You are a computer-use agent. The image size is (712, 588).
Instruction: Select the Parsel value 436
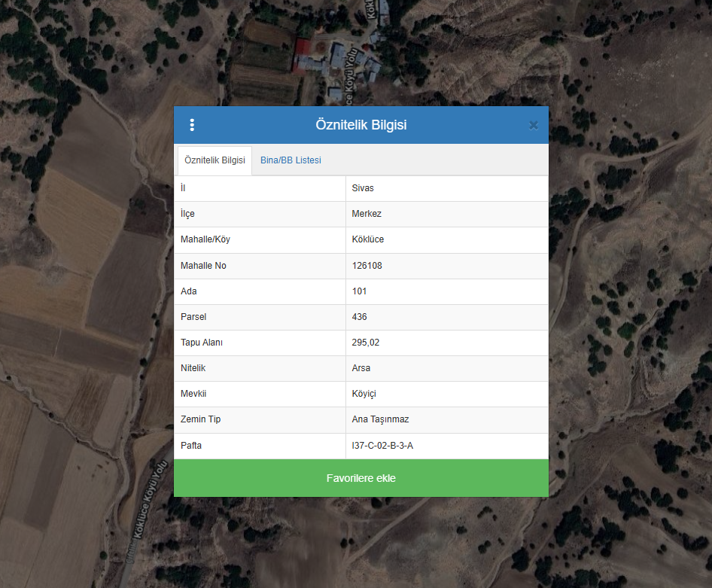click(360, 317)
